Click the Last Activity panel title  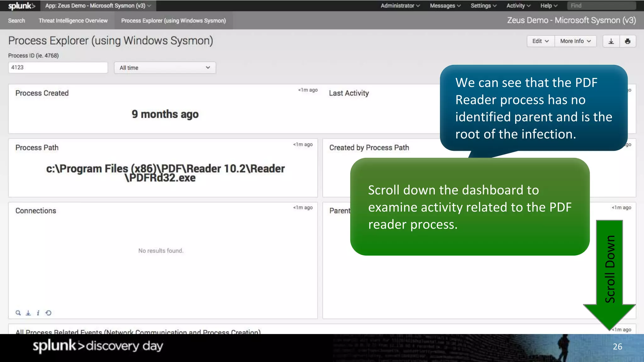point(349,93)
